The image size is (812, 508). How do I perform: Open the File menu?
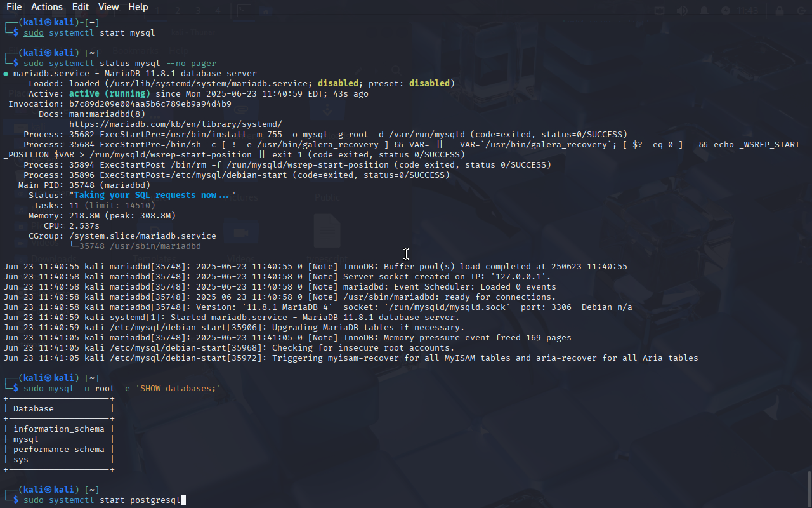click(x=14, y=7)
